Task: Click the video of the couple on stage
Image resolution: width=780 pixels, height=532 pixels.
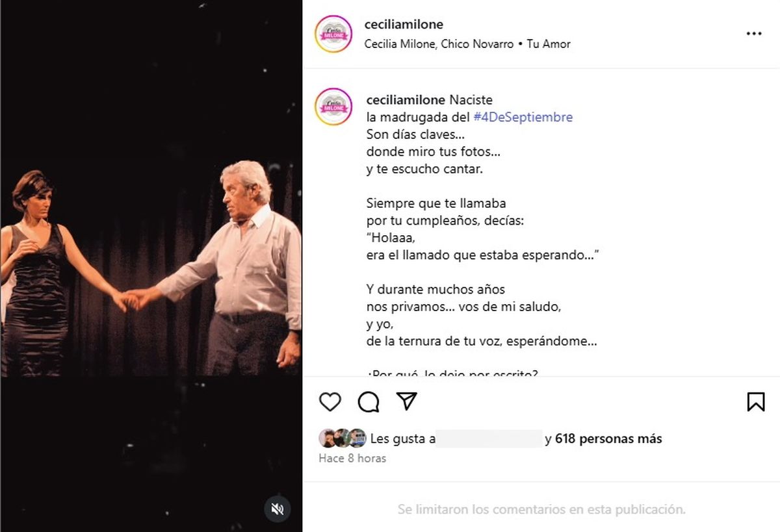Action: click(151, 266)
